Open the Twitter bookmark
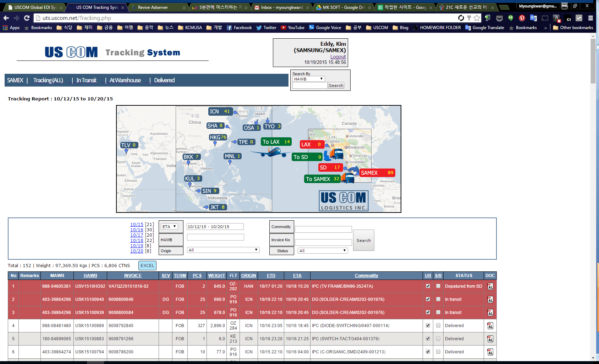The height and width of the screenshot is (364, 599). pos(266,28)
